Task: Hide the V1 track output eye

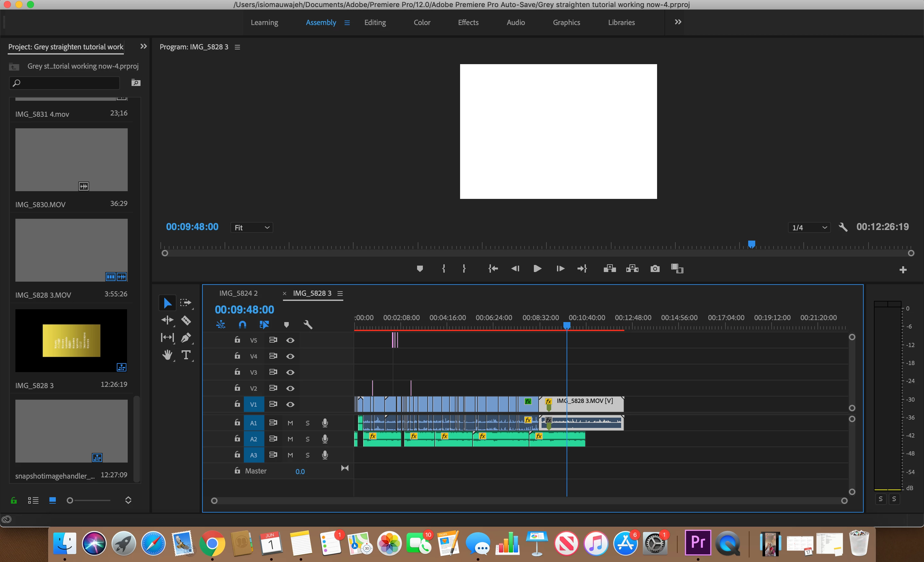Action: [x=290, y=404]
